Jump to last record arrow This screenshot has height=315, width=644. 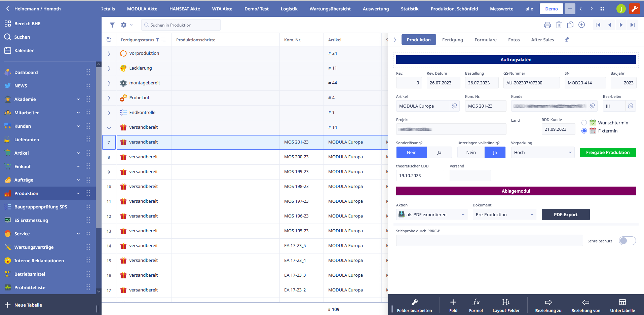tap(632, 25)
